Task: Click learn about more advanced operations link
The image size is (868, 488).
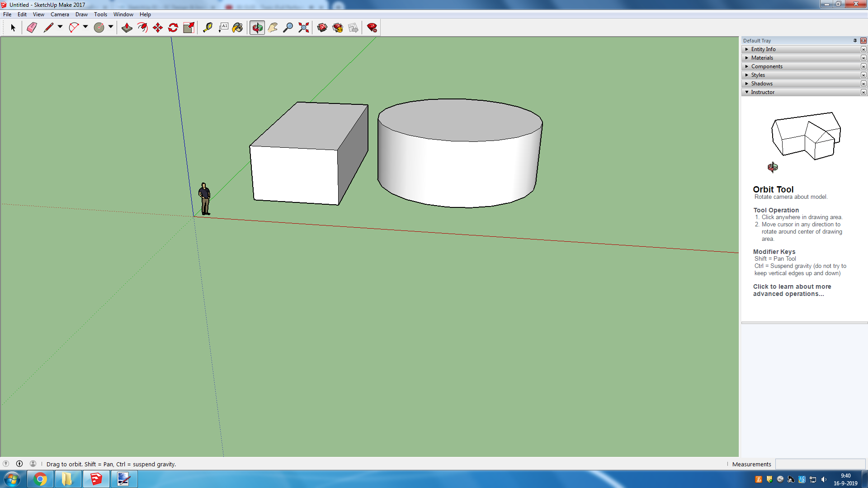Action: click(x=792, y=290)
